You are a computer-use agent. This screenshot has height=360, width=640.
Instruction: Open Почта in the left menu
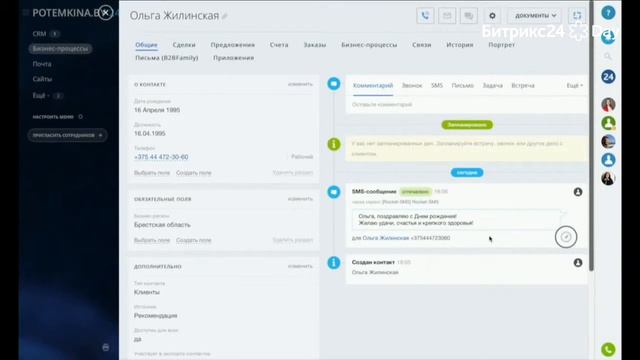pos(42,64)
